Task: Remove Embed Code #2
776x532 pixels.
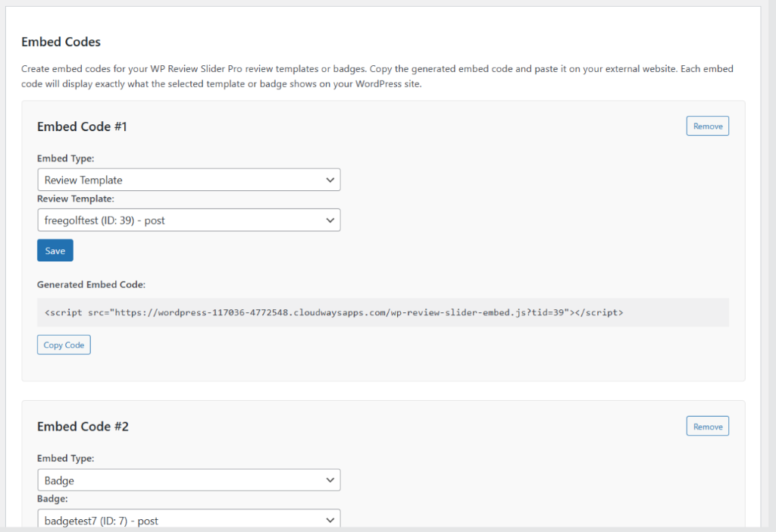Action: coord(707,427)
